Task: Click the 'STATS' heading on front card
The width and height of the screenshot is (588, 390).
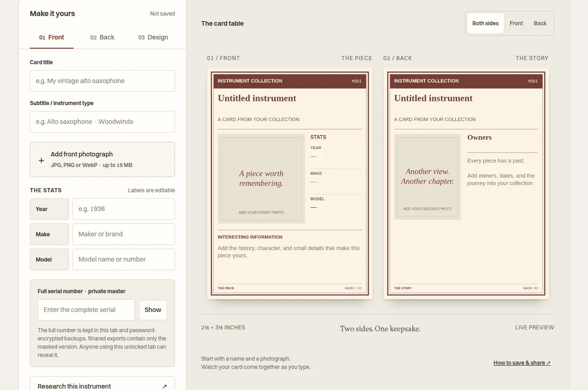Action: [x=318, y=137]
